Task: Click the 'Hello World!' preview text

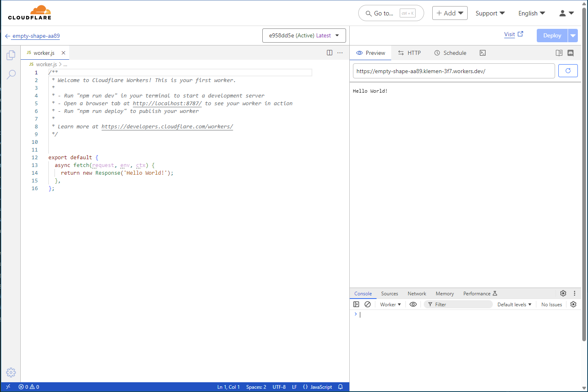Action: pyautogui.click(x=370, y=91)
